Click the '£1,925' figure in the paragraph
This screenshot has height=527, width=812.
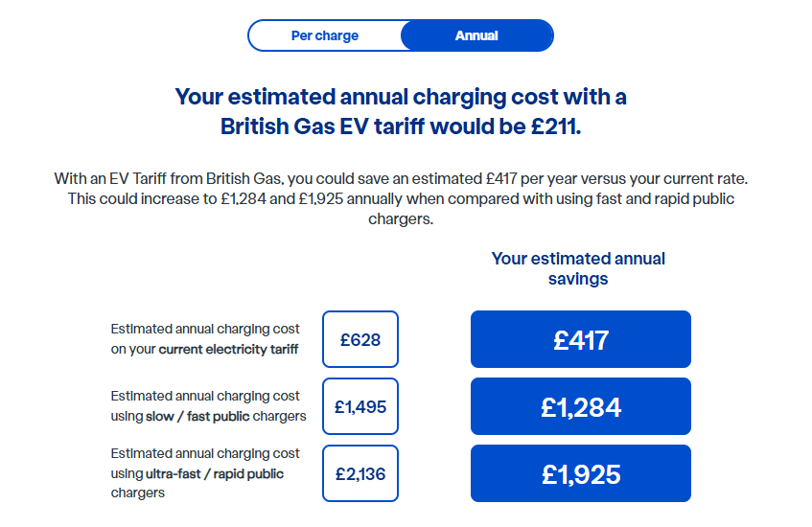pyautogui.click(x=321, y=199)
